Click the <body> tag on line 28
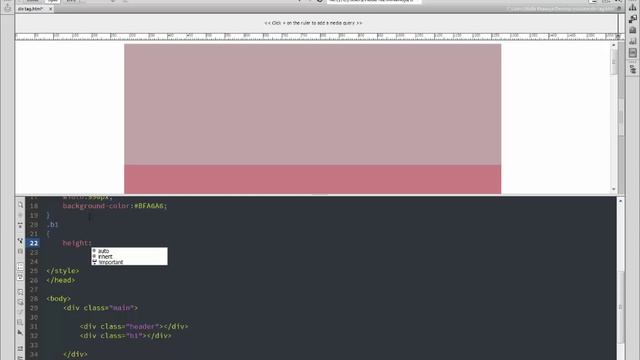640x360 pixels. (58, 299)
